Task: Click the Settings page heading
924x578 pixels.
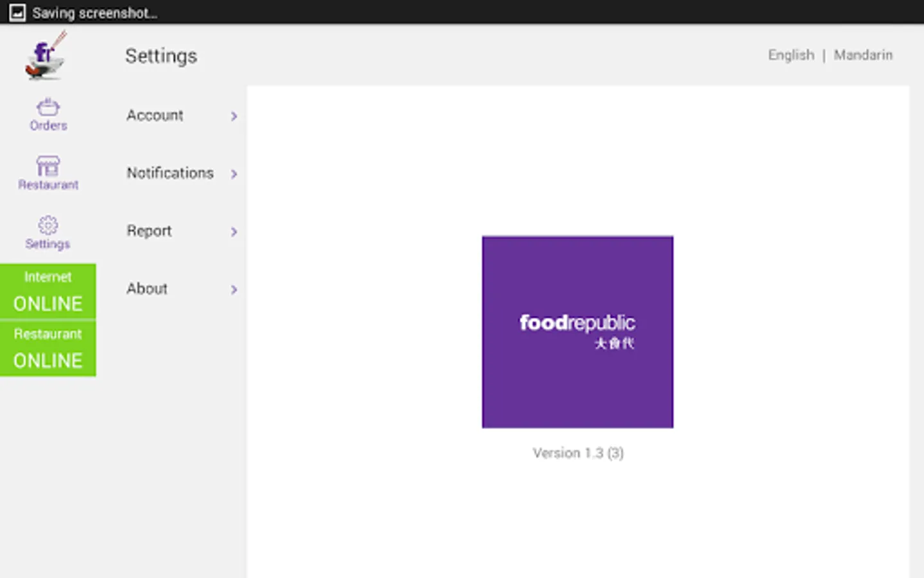Action: pyautogui.click(x=161, y=57)
